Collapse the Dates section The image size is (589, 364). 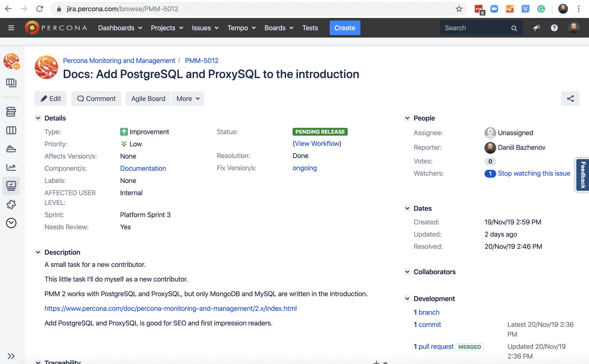pyautogui.click(x=407, y=208)
